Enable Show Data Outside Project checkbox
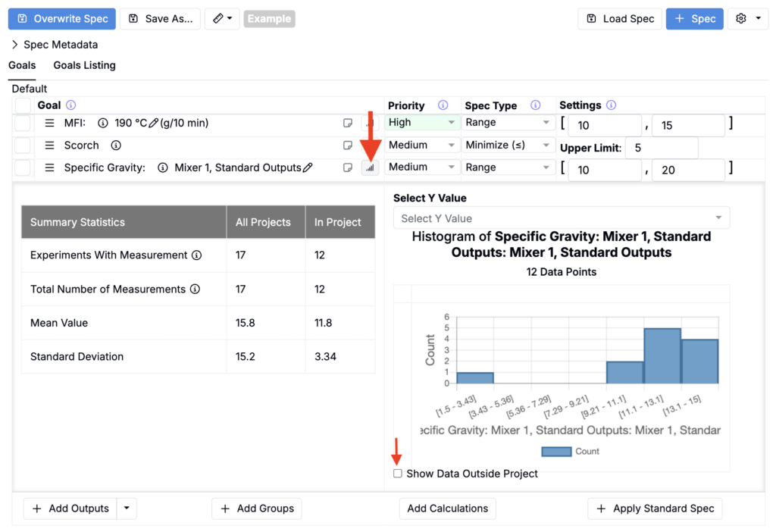The image size is (776, 532). pyautogui.click(x=398, y=474)
